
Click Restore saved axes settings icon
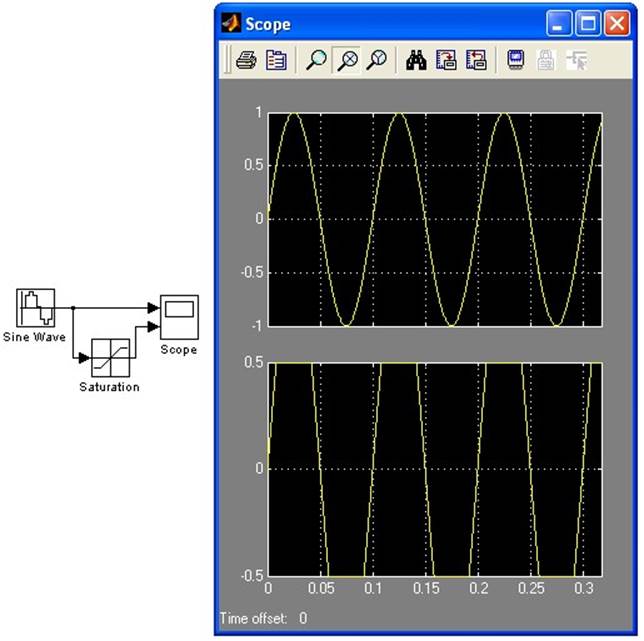(x=476, y=60)
